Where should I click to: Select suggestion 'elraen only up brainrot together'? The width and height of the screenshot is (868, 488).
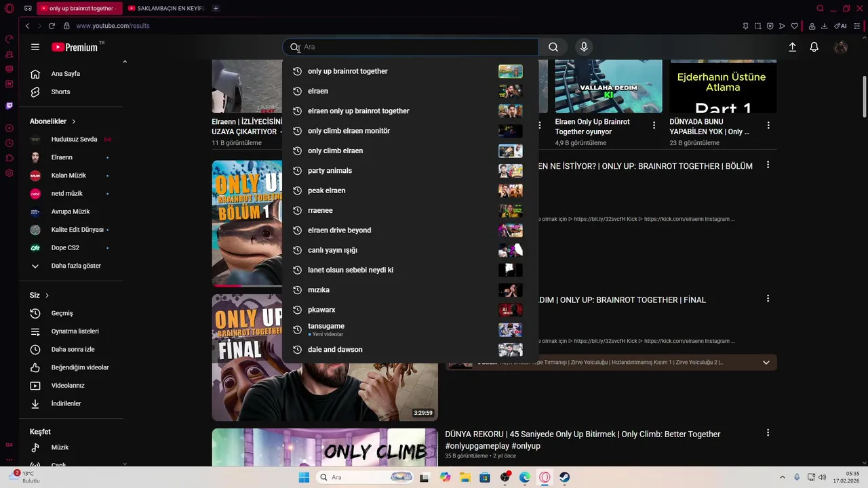click(x=410, y=111)
